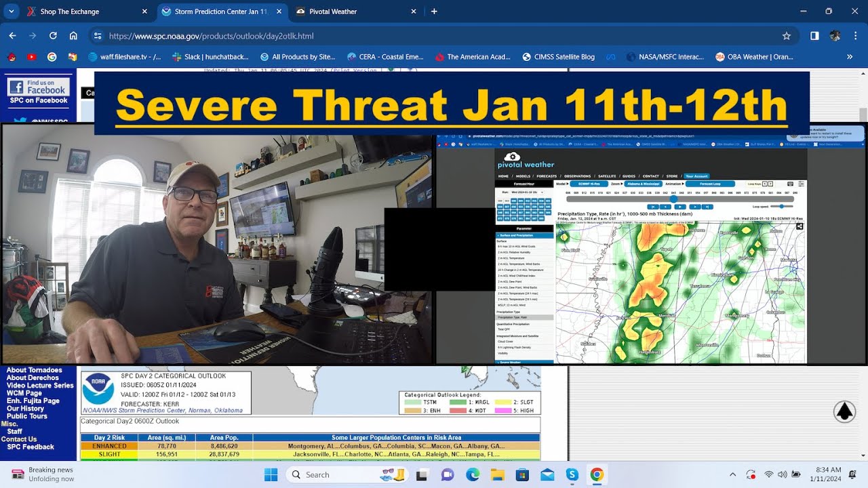868x488 pixels.
Task: Open the Chrome side panel icon
Action: tap(814, 36)
